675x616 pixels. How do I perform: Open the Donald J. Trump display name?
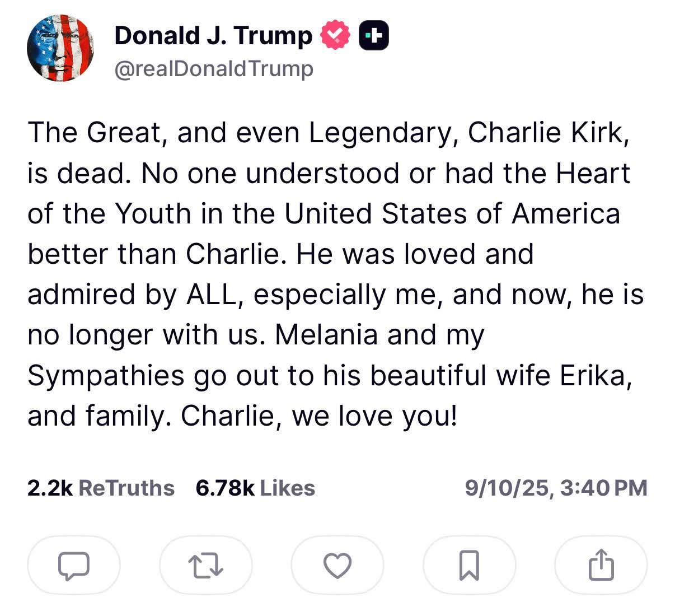[213, 36]
